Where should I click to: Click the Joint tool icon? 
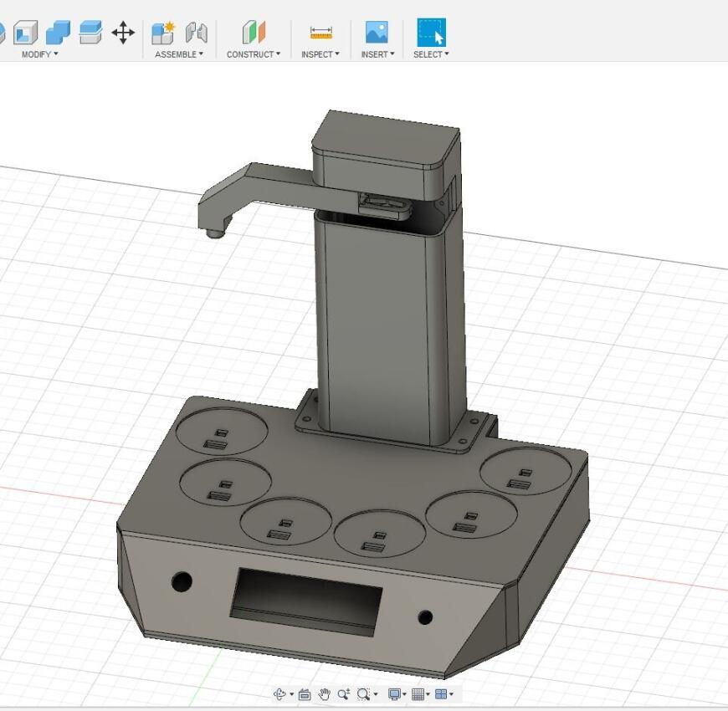pyautogui.click(x=197, y=33)
